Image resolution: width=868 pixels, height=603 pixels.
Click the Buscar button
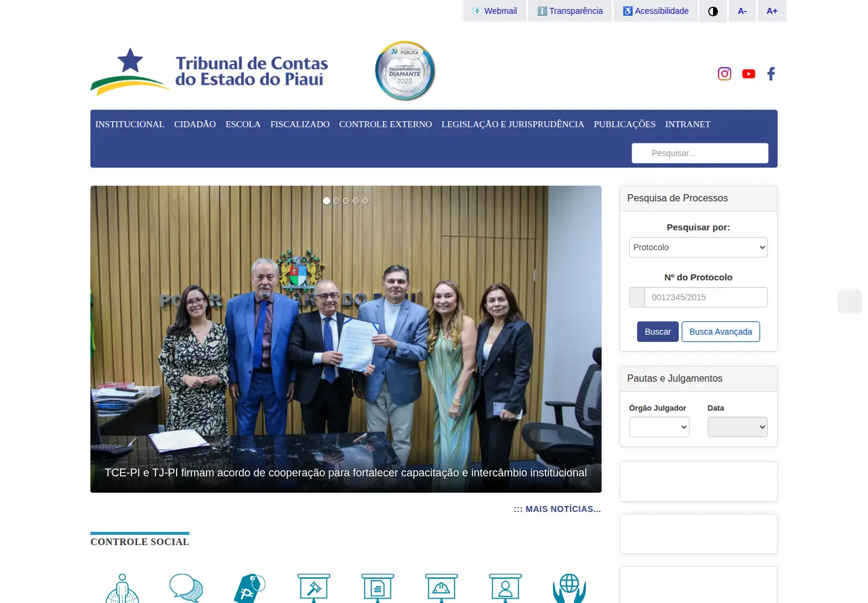[x=658, y=332]
